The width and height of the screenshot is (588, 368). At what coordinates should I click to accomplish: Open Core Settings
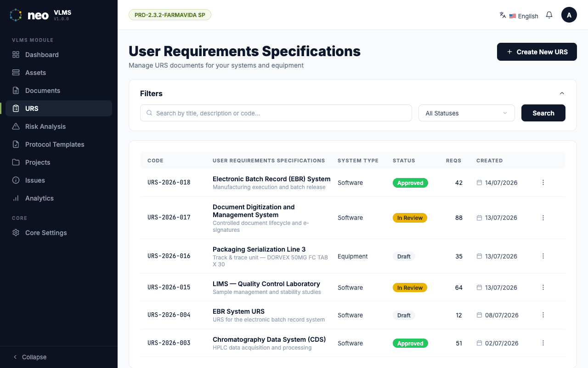click(59, 233)
